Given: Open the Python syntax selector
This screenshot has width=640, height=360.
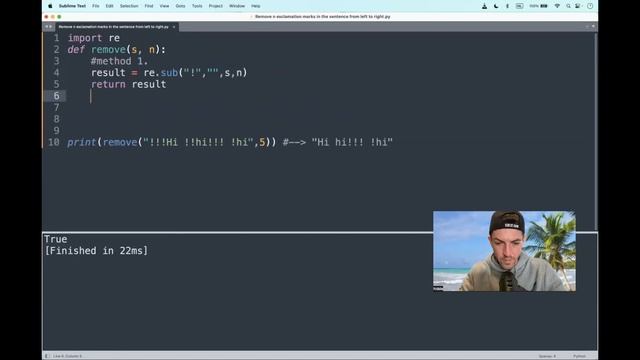Looking at the screenshot, I should [x=579, y=356].
